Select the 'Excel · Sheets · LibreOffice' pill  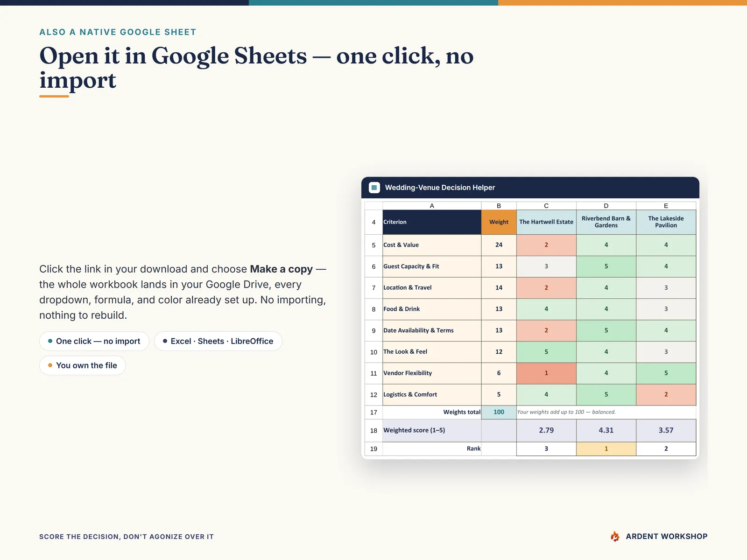pos(218,341)
